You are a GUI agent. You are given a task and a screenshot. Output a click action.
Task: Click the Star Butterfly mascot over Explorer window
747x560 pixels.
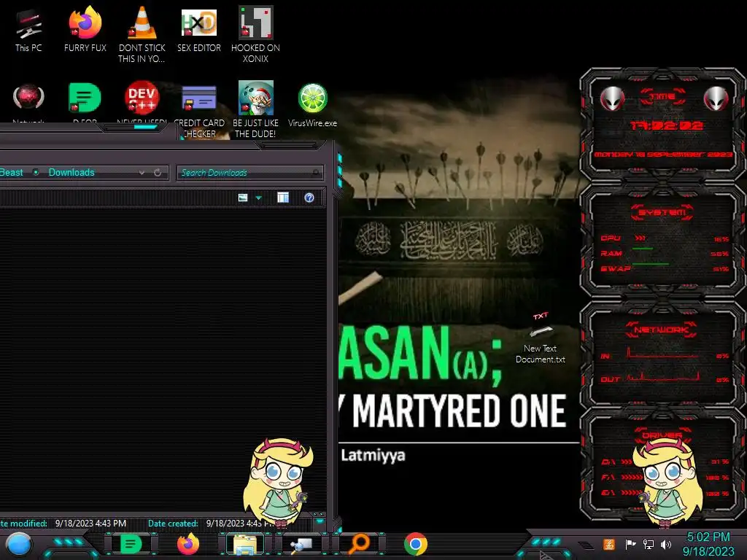click(278, 482)
